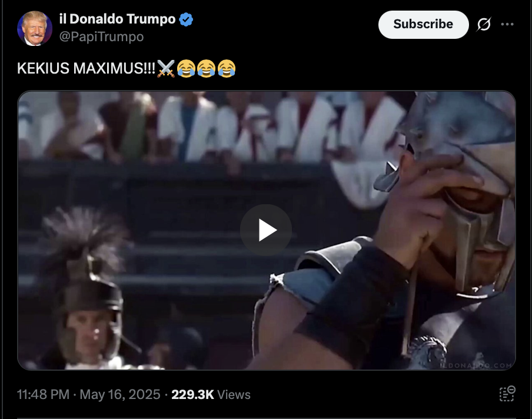Subscribe to il Donaldo Trumpo
This screenshot has width=532, height=419.
tap(424, 25)
